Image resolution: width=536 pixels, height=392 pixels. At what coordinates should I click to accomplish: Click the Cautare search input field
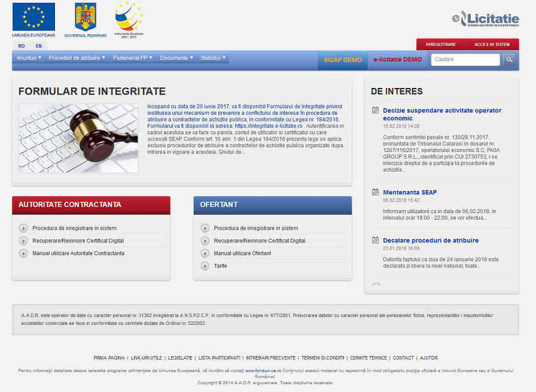pyautogui.click(x=465, y=59)
